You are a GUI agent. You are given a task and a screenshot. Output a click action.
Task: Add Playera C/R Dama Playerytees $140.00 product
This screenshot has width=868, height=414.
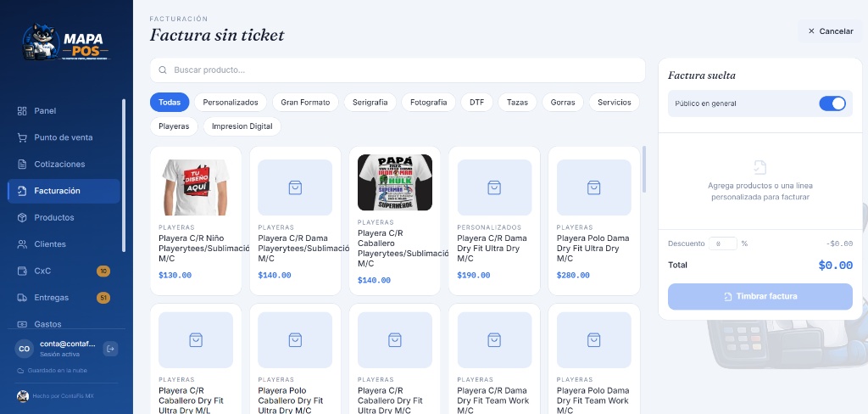click(295, 221)
